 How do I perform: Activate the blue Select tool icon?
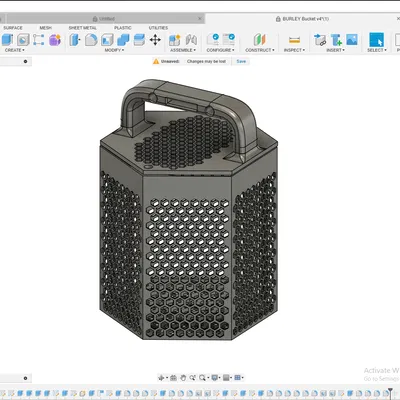click(376, 40)
